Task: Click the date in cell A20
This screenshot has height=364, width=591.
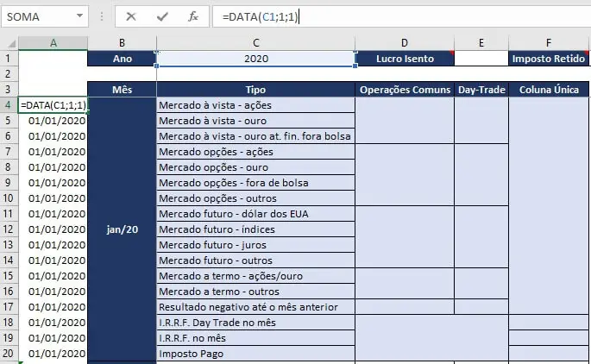Action: tap(53, 354)
